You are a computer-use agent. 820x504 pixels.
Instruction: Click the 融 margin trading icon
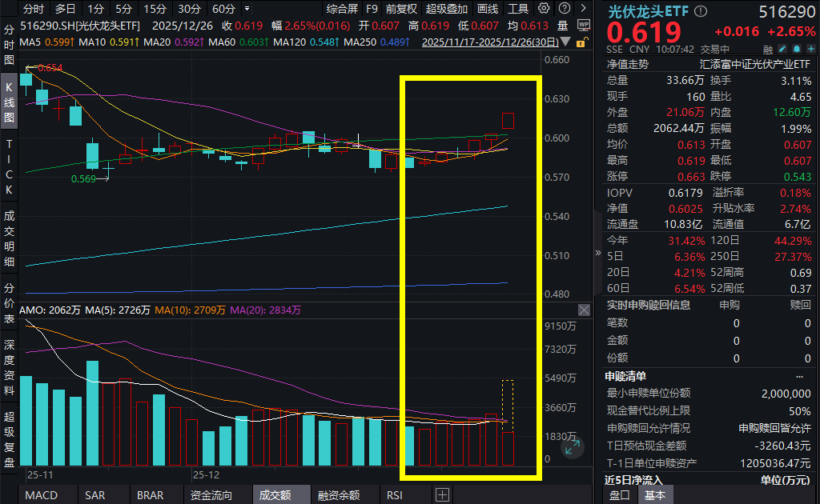pos(768,49)
